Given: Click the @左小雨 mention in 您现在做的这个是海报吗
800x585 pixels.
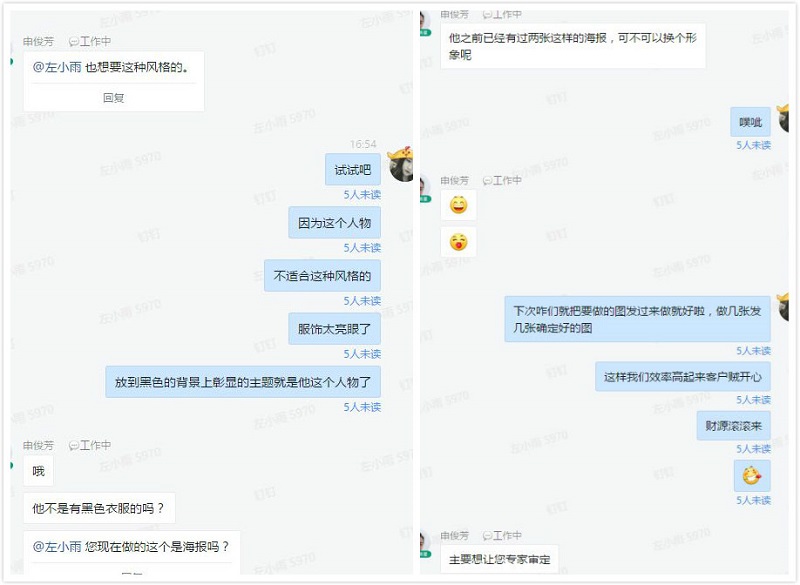Looking at the screenshot, I should (x=57, y=547).
